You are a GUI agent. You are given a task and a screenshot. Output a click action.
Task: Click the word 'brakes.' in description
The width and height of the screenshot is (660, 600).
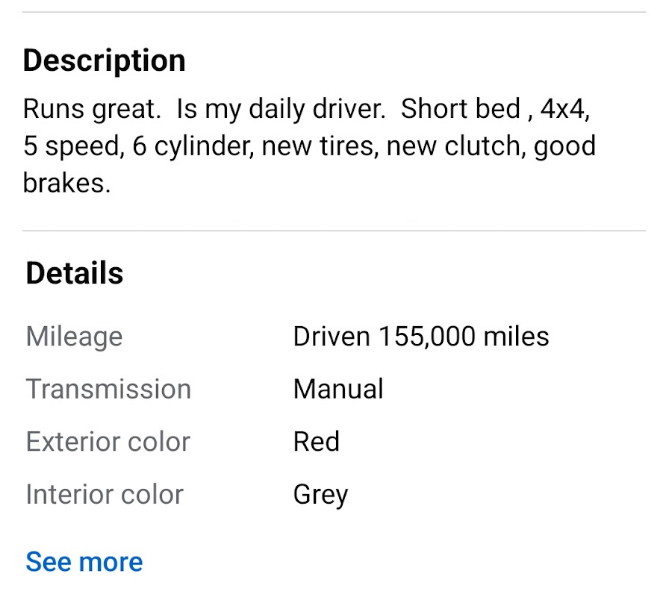[x=67, y=183]
